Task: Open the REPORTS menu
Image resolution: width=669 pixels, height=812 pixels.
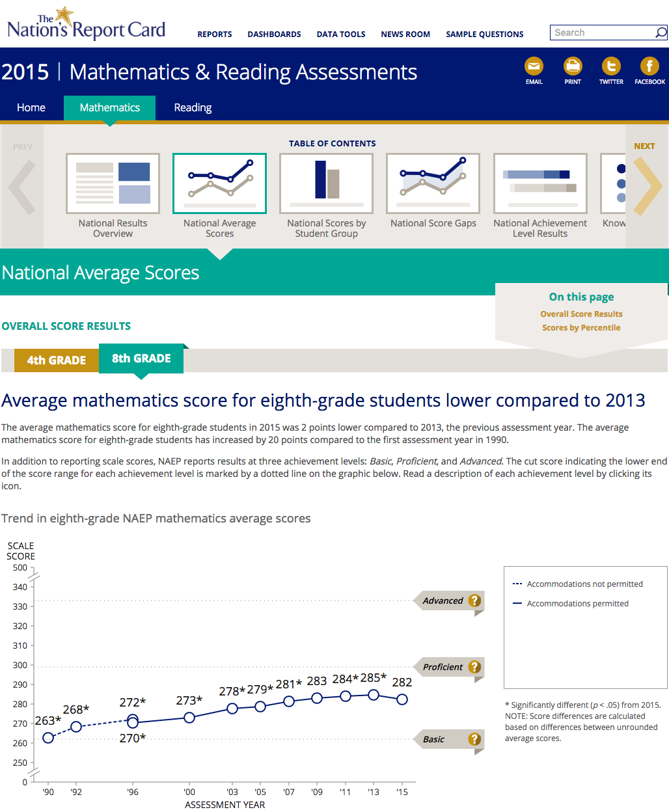Action: 215,34
